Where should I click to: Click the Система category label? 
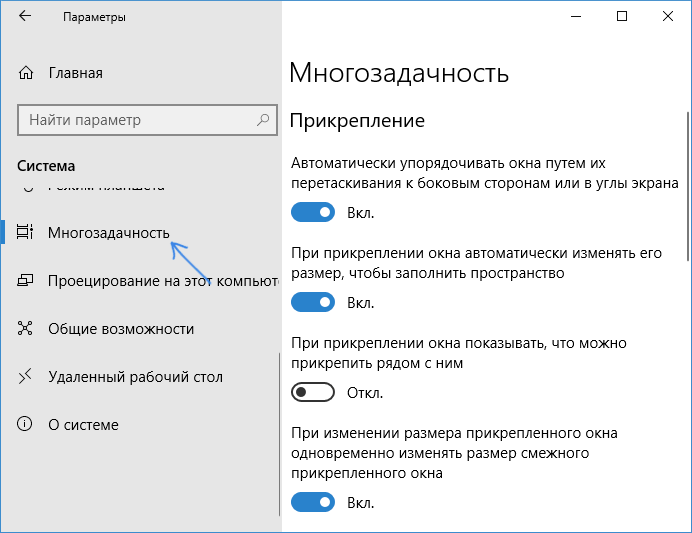tap(46, 166)
